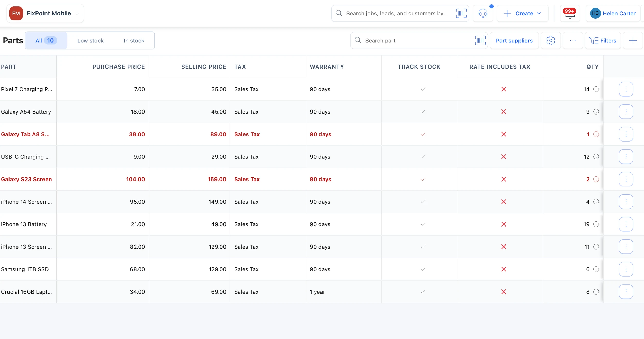The image size is (644, 339).
Task: Open the support headset icon
Action: coord(483,13)
